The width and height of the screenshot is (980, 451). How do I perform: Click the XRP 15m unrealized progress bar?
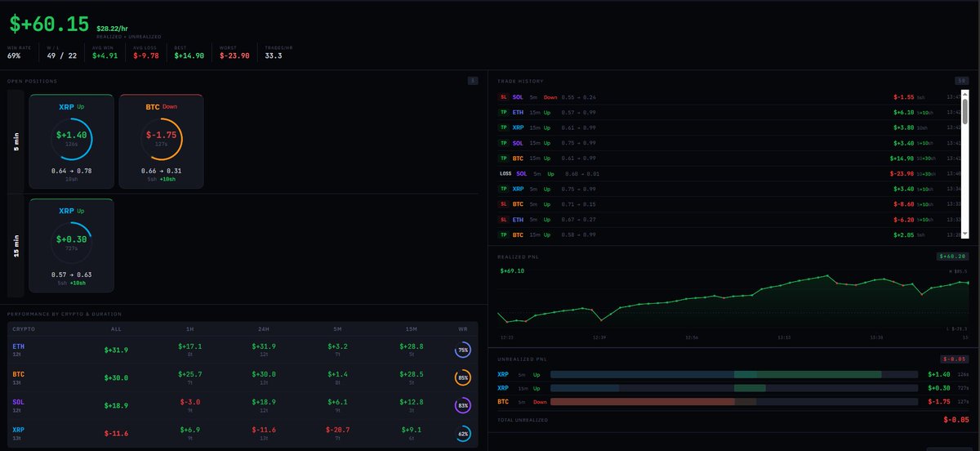coord(734,388)
